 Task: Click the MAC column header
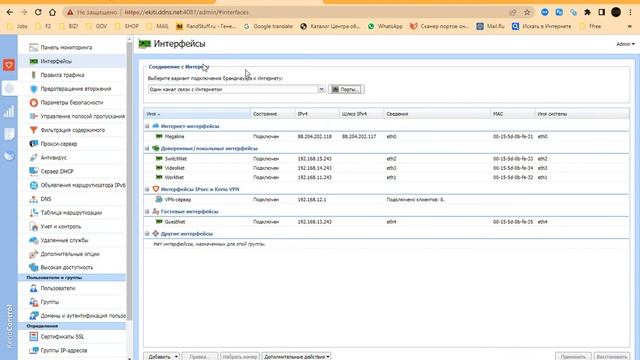(x=512, y=114)
